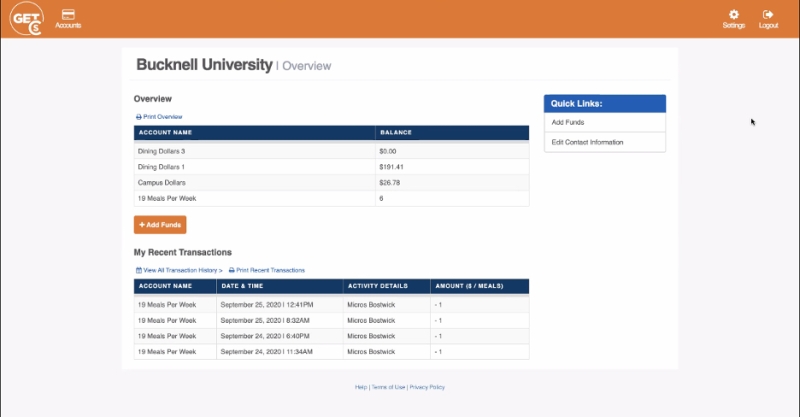Click the meals balance value 6
The height and width of the screenshot is (417, 800).
coord(381,199)
